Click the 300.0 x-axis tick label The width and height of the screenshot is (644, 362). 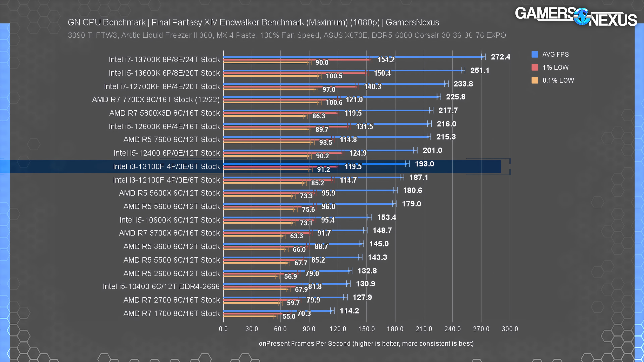coord(510,329)
